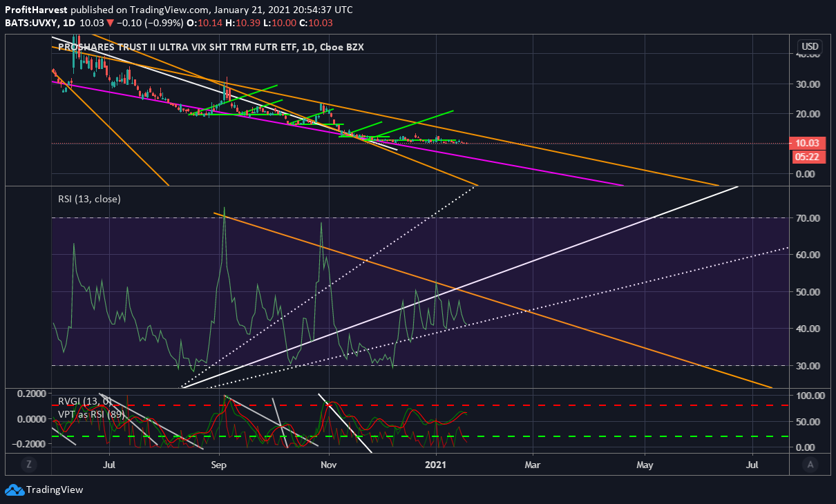Click the Jul label preceding Sep on the time axis

tap(109, 465)
